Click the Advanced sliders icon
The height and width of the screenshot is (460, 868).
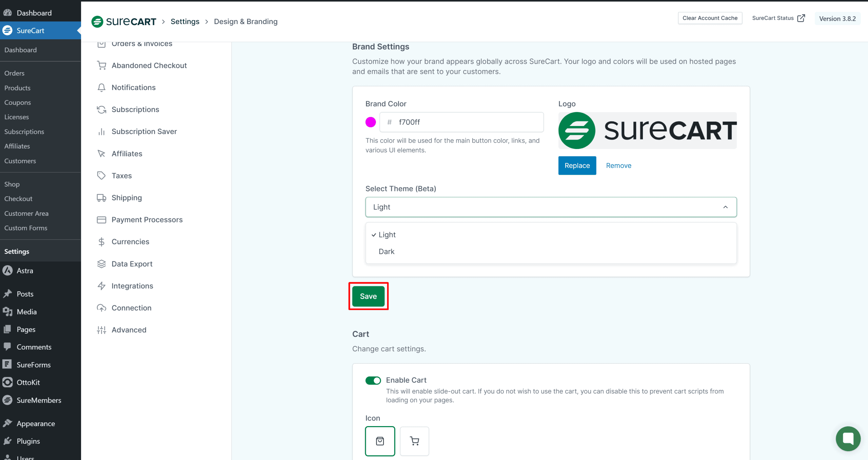[x=101, y=330]
